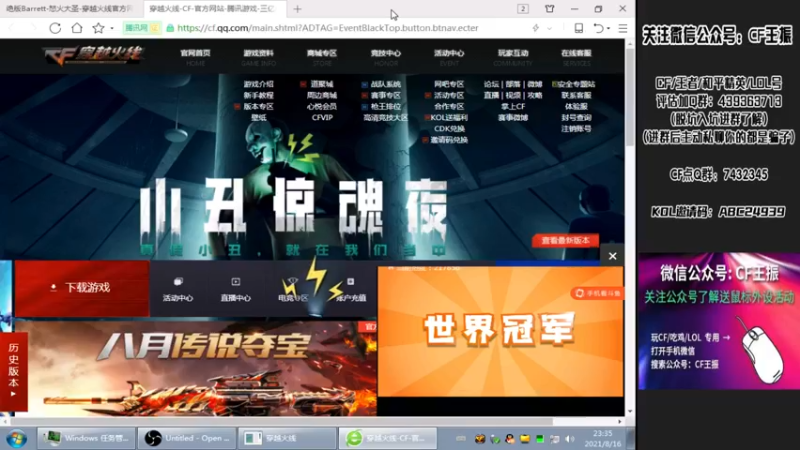Reload the page with the refresh icon

coord(55,28)
